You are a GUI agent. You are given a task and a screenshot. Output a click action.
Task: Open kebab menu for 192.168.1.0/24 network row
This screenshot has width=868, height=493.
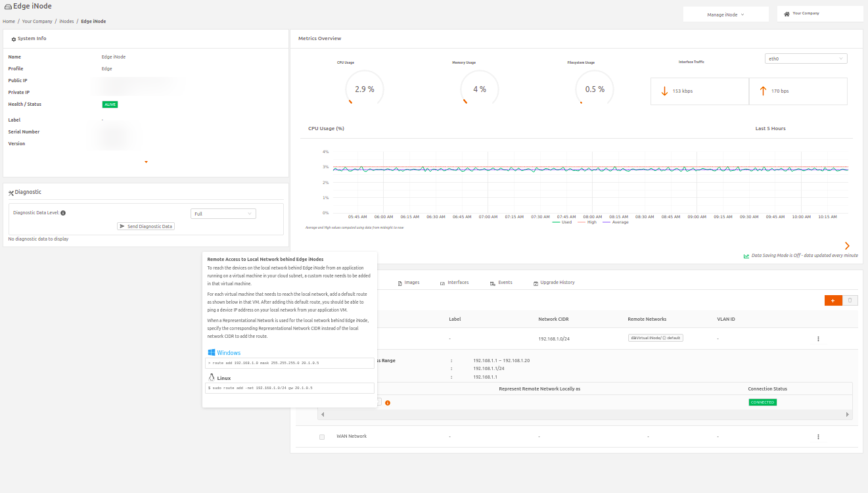pos(818,339)
